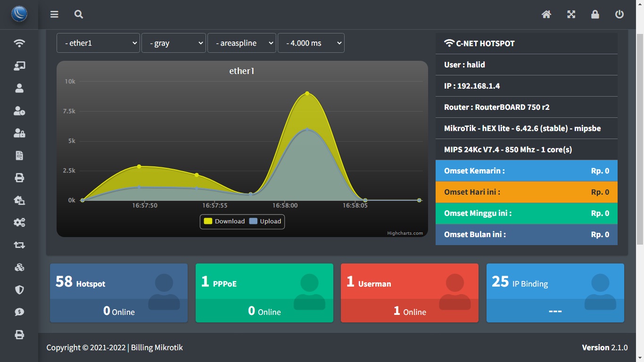The image size is (644, 362).
Task: Click the home icon in the top bar
Action: pos(546,14)
